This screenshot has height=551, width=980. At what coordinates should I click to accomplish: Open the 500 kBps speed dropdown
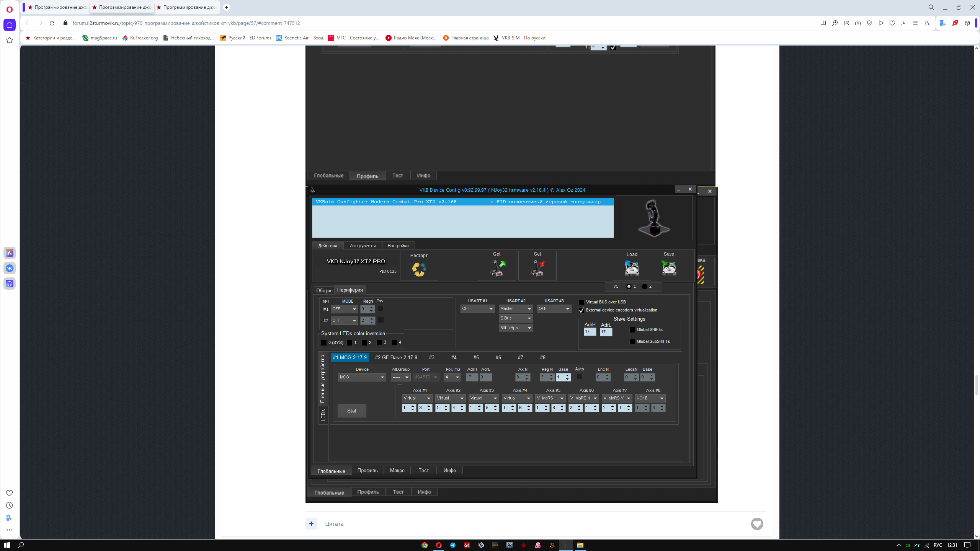click(516, 328)
